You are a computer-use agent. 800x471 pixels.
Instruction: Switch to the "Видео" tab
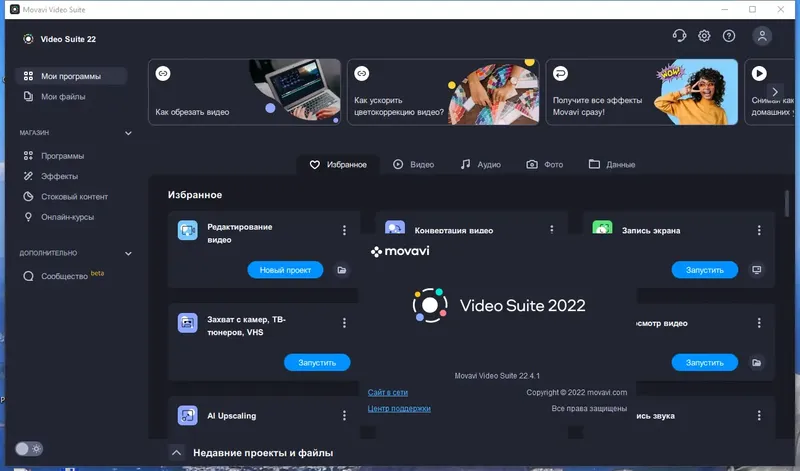tap(414, 164)
